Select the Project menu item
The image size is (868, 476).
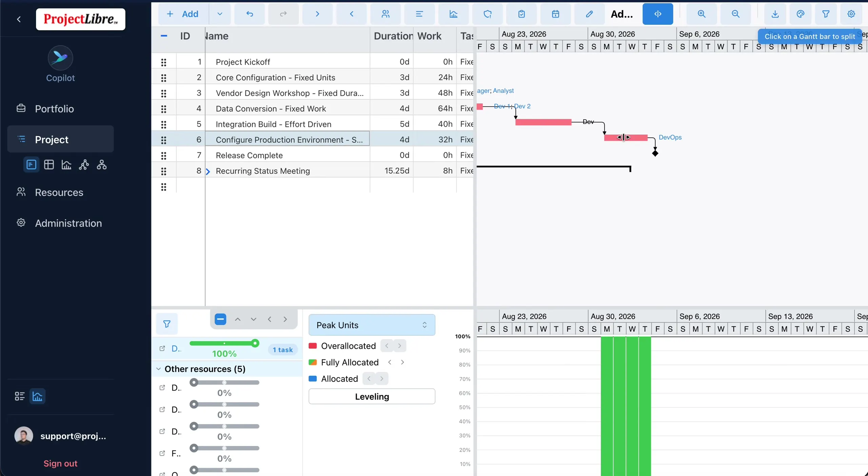pyautogui.click(x=60, y=139)
